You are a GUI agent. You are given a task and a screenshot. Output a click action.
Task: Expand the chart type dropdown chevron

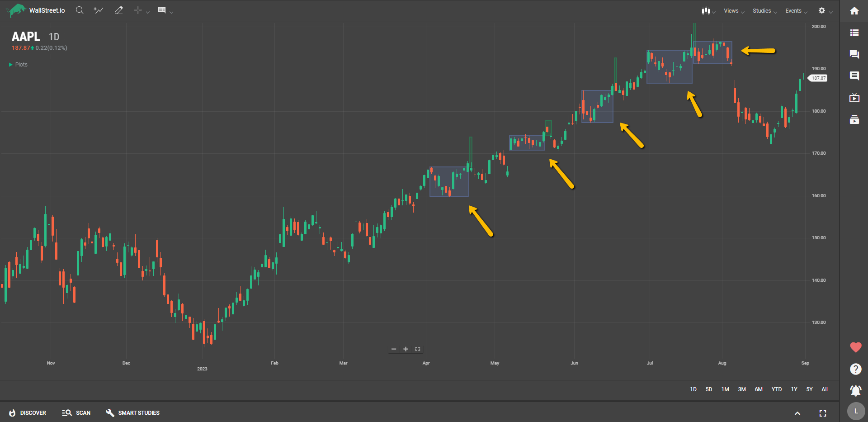pos(714,12)
